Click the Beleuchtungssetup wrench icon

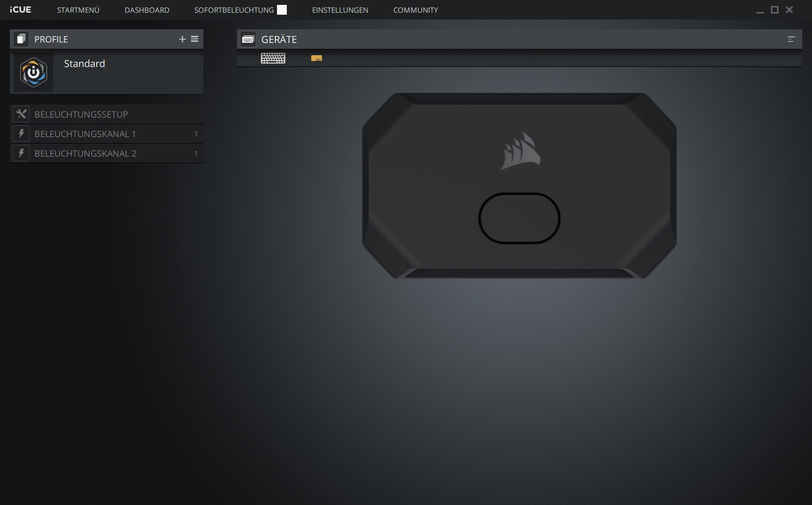[x=21, y=114]
